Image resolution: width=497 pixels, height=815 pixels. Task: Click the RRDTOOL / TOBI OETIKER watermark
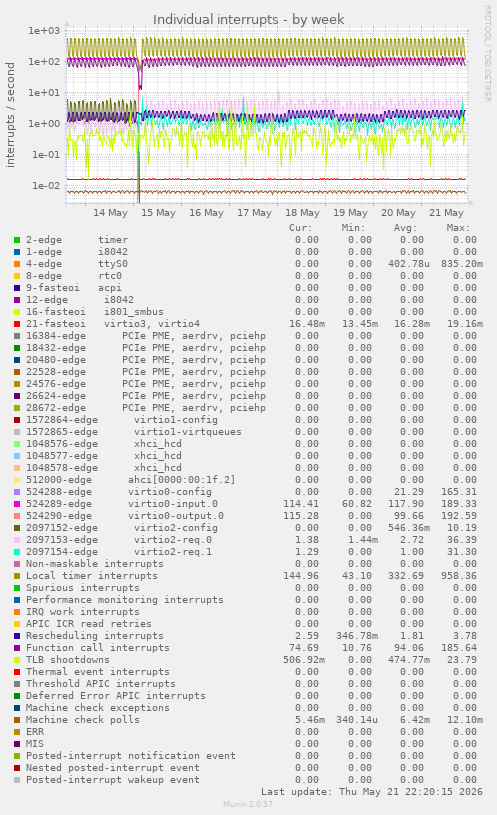488,54
